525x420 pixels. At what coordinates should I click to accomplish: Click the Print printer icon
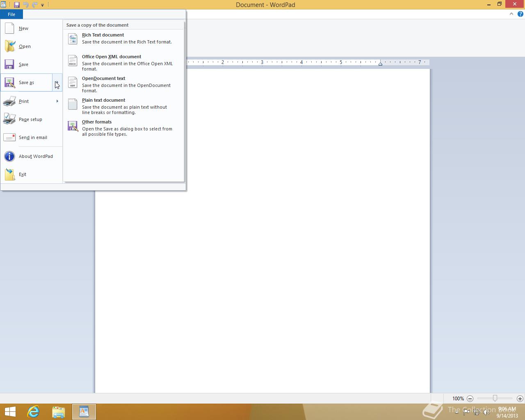coord(9,101)
